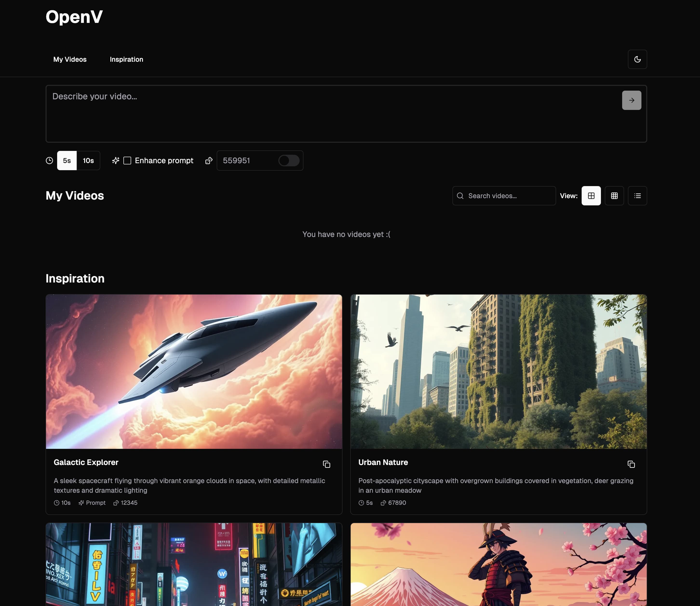Click the Urban Nature description text
The width and height of the screenshot is (700, 606).
[x=496, y=485]
